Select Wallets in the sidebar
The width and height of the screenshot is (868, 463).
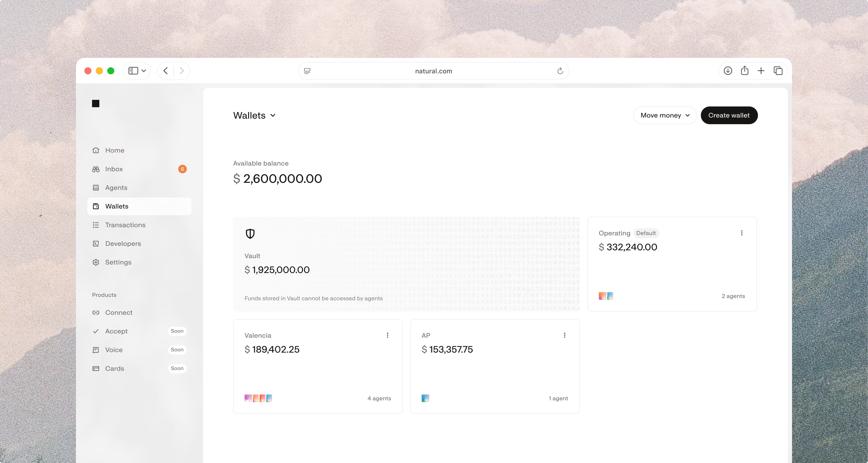click(139, 206)
